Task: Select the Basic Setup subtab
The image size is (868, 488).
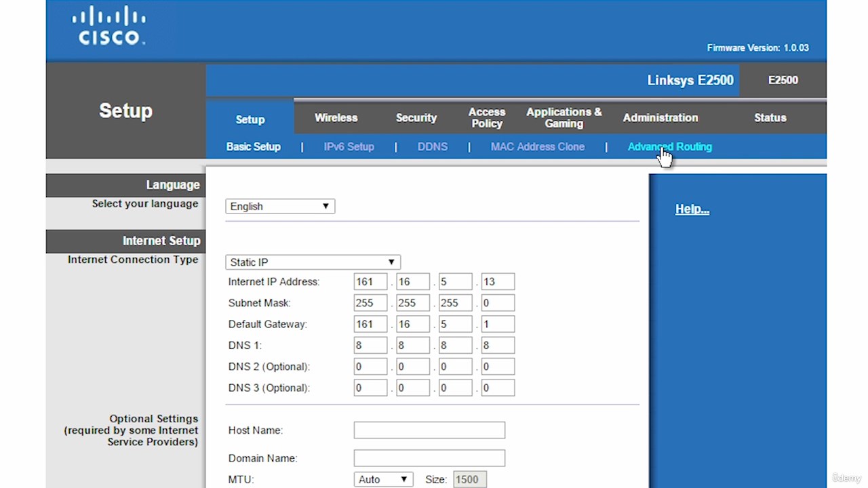Action: (253, 146)
